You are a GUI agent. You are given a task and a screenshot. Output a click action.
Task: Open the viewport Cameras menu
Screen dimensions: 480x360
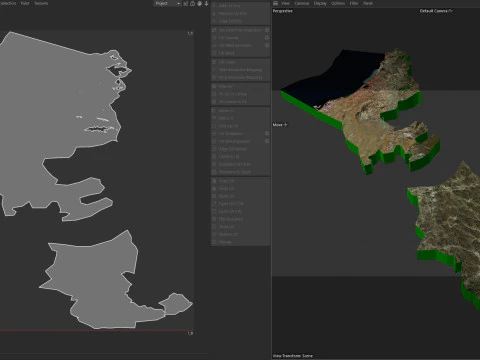coord(302,3)
